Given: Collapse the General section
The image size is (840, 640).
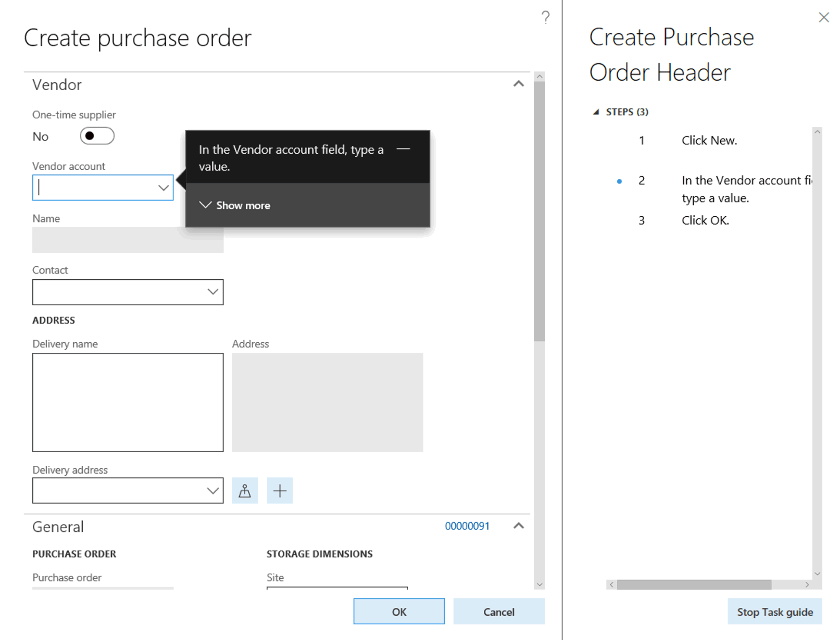Looking at the screenshot, I should pos(519,526).
